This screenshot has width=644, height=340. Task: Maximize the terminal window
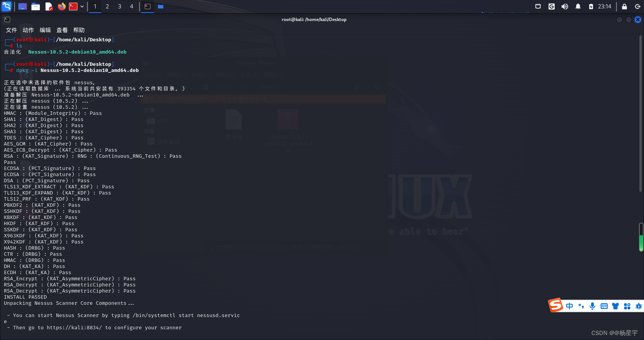[629, 20]
